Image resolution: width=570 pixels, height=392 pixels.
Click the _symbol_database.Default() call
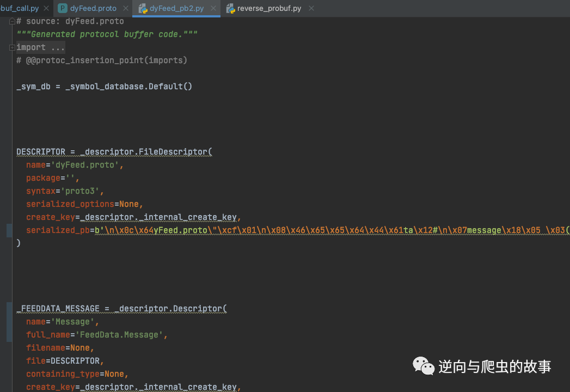coord(128,87)
